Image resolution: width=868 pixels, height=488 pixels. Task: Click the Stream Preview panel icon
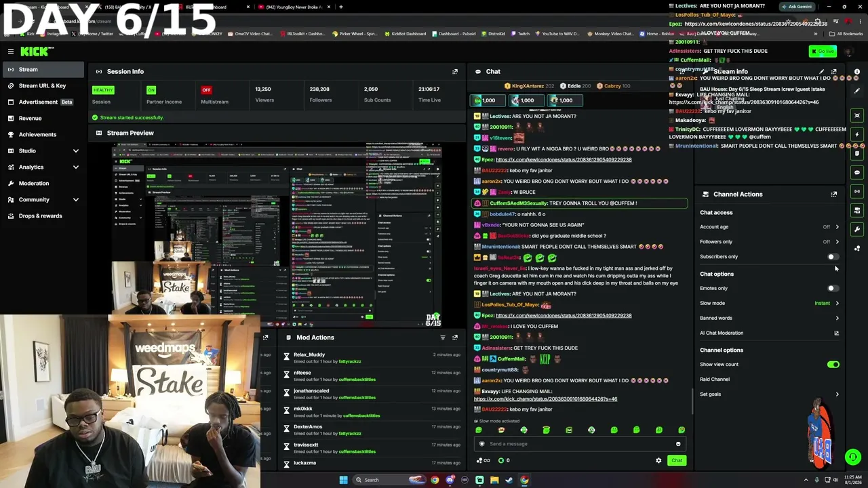point(99,133)
